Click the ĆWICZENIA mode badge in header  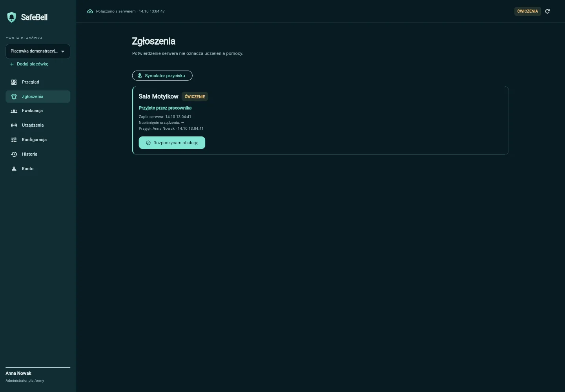point(528,11)
